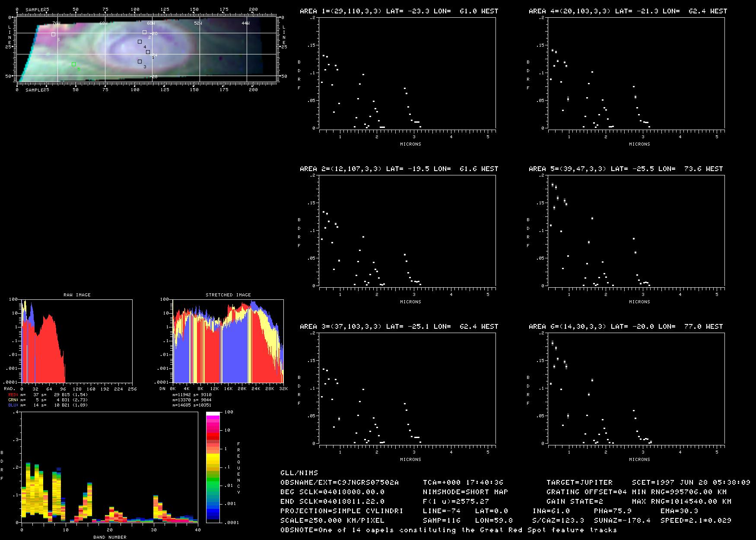Screen dimensions: 756x540
Task: Click the AREA 6 spectrum plot title
Action: pos(626,327)
